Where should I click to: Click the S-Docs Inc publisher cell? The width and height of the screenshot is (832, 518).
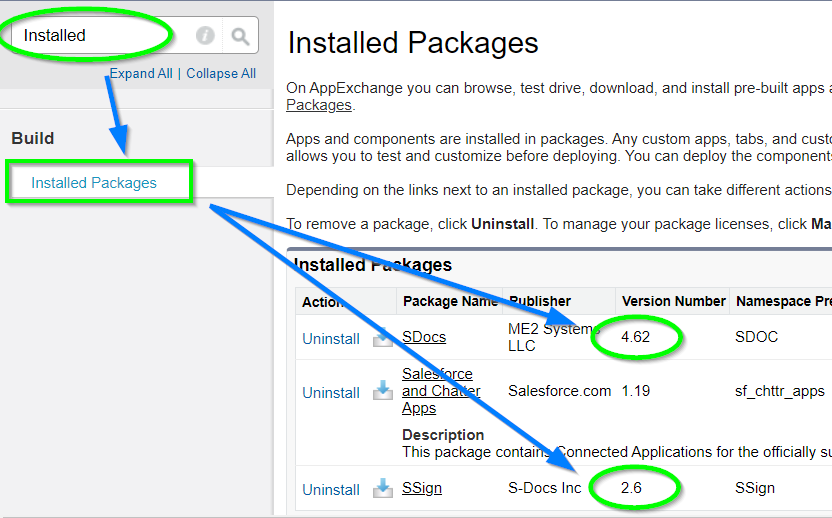pyautogui.click(x=544, y=488)
